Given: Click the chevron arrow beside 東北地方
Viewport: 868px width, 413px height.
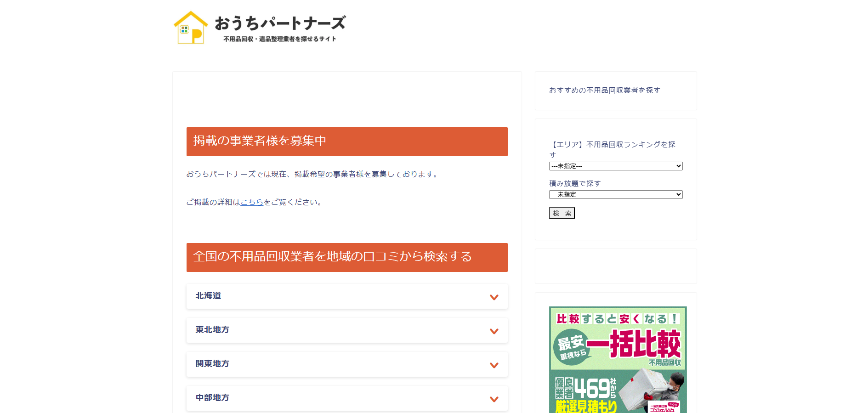Looking at the screenshot, I should pyautogui.click(x=494, y=331).
